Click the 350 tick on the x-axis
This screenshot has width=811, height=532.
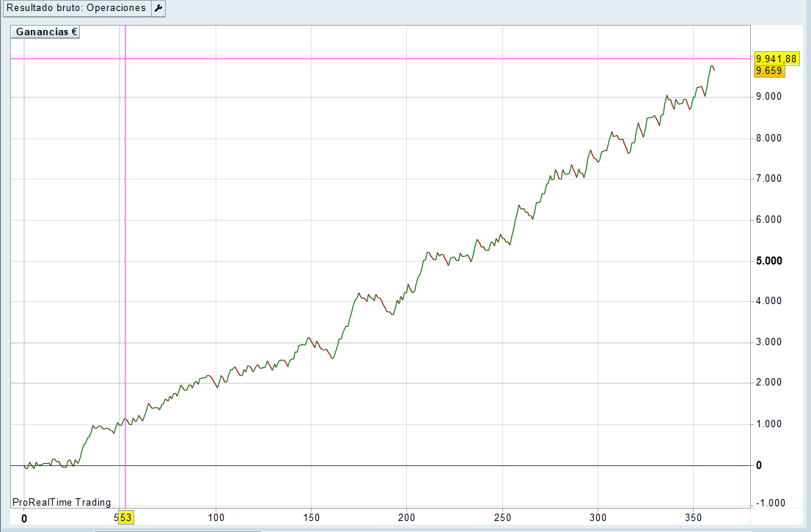point(694,517)
